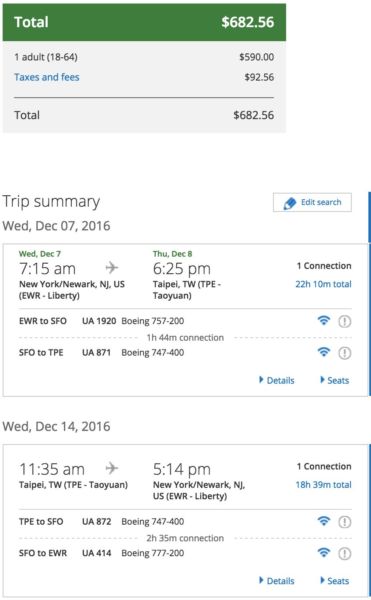371x600 pixels.
Task: Click the green Total $682.56 header
Action: [144, 22]
